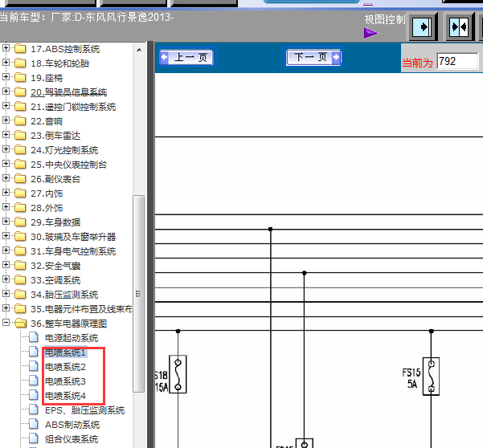The height and width of the screenshot is (448, 483).
Task: Select the 25.中央仪表控制台 tree item
Action: pyautogui.click(x=68, y=165)
